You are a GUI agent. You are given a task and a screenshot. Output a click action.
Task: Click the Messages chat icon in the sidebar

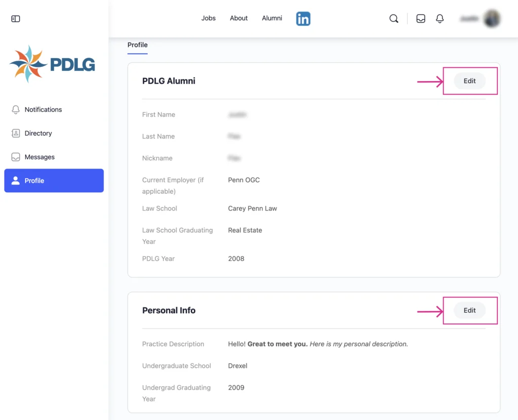click(x=15, y=157)
